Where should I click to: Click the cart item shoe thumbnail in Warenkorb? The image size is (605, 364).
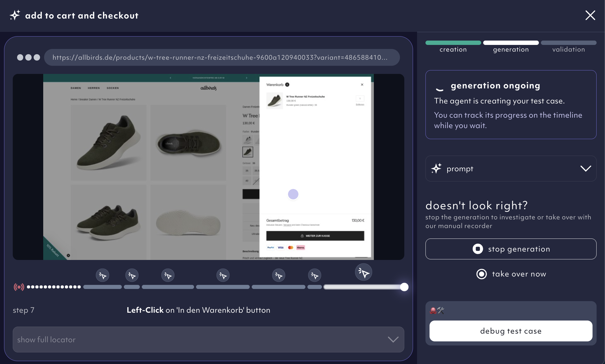[x=274, y=101]
